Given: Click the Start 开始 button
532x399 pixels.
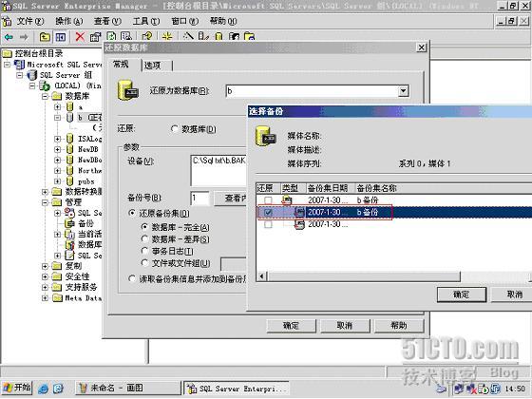Looking at the screenshot, I should coord(17,388).
